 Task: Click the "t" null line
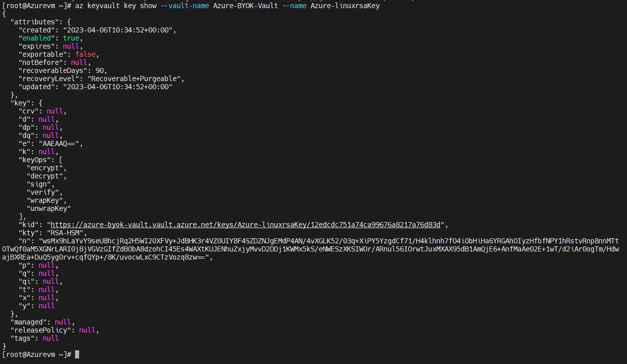(39, 289)
